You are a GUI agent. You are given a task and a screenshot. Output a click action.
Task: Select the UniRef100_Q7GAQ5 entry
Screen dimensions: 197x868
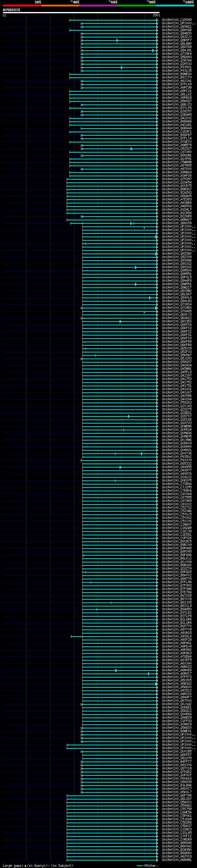tap(177, 311)
